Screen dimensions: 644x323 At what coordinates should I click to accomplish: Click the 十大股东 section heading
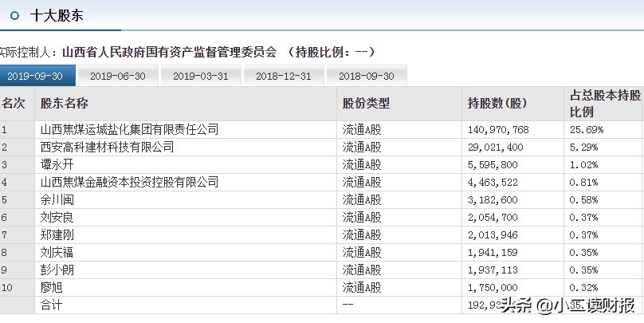(x=57, y=16)
